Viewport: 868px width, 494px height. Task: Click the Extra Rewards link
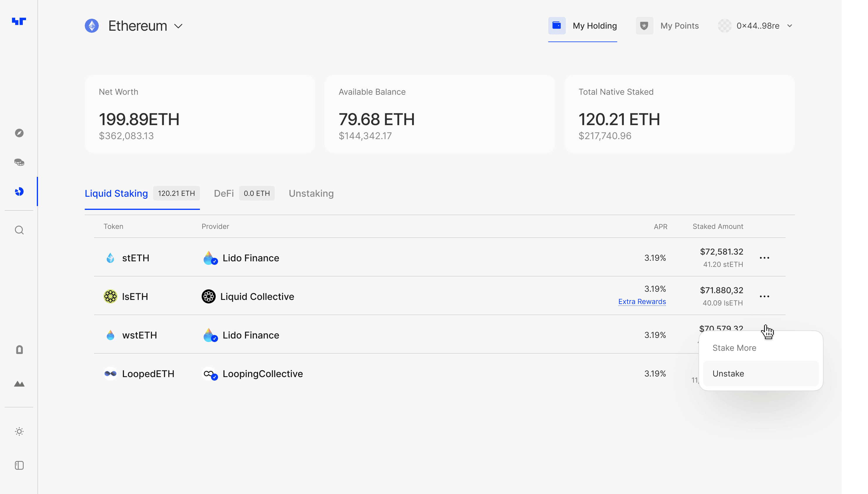(x=642, y=302)
